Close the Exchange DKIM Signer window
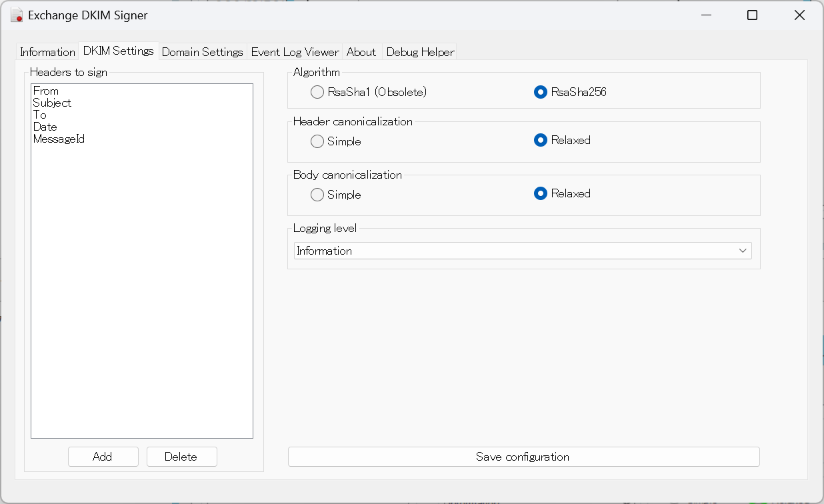 click(x=799, y=15)
